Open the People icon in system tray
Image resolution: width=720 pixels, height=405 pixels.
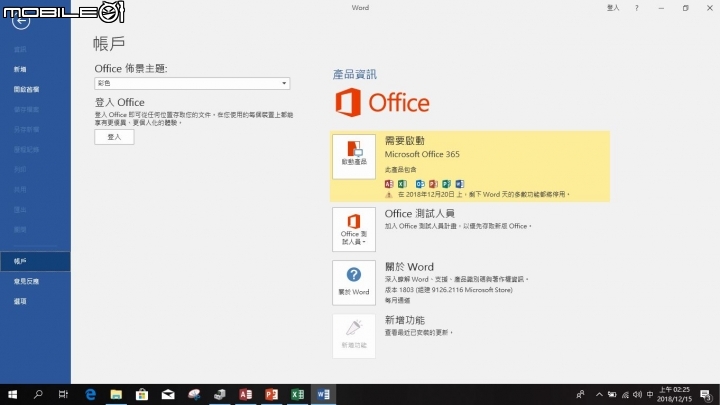click(x=581, y=394)
